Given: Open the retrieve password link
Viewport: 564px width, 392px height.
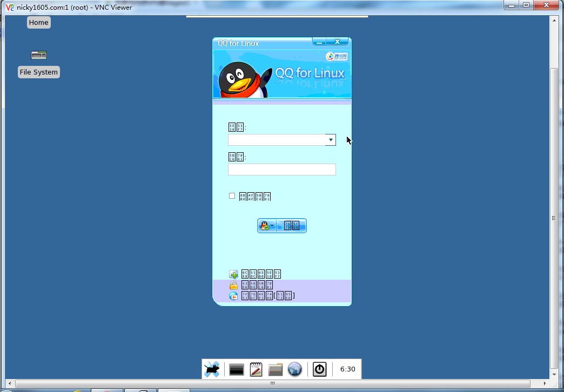Looking at the screenshot, I should point(257,285).
